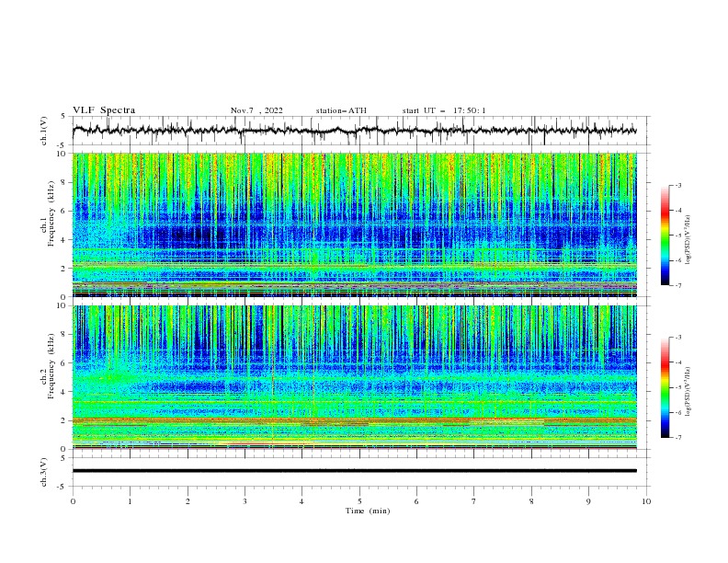Click the ch.3 flat voltage trace
This screenshot has width=728, height=563.
click(x=354, y=471)
